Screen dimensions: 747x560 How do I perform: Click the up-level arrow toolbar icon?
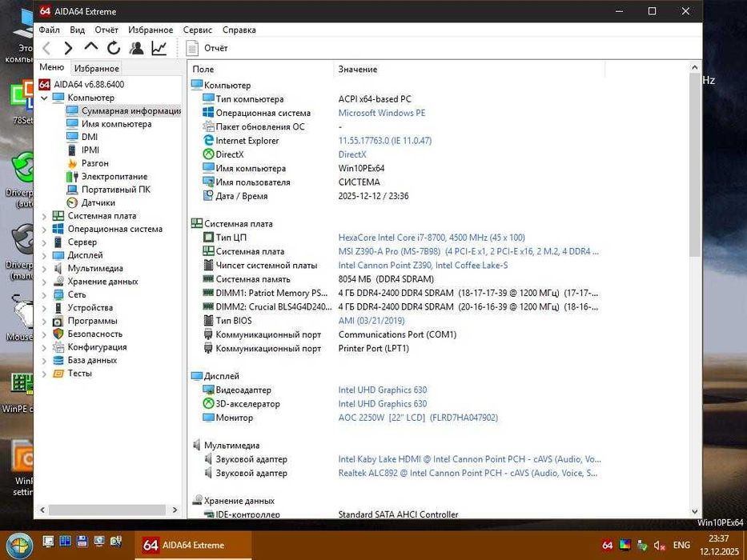90,47
